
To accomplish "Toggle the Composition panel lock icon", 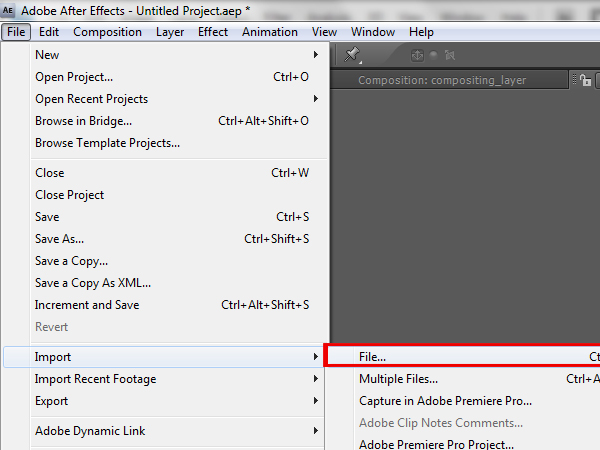I will (586, 80).
